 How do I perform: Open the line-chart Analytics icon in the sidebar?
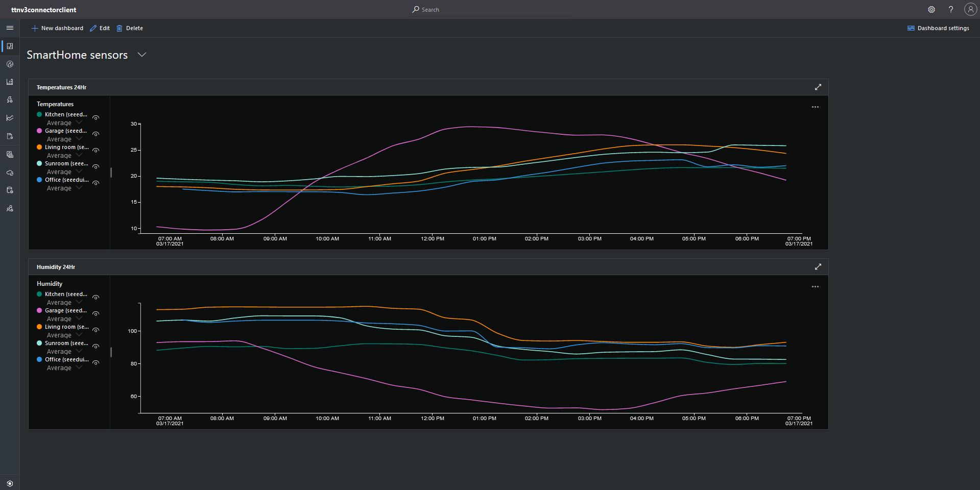coord(10,118)
